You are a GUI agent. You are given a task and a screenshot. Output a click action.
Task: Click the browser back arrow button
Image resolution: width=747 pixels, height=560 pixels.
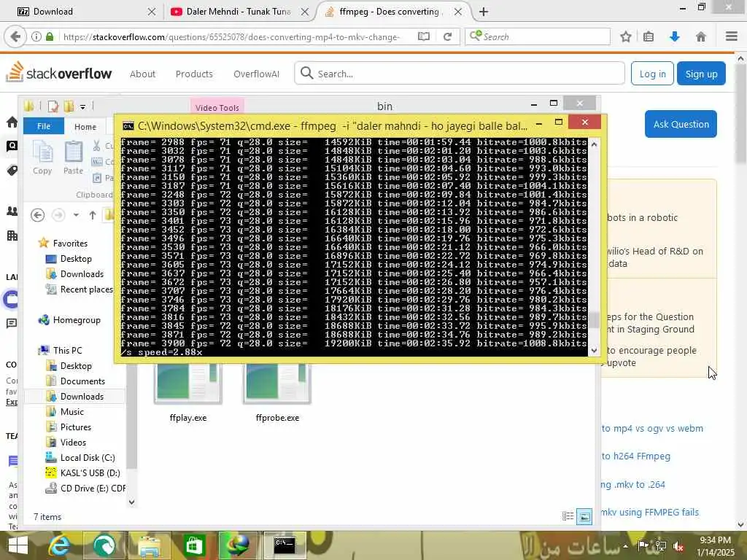coord(15,36)
